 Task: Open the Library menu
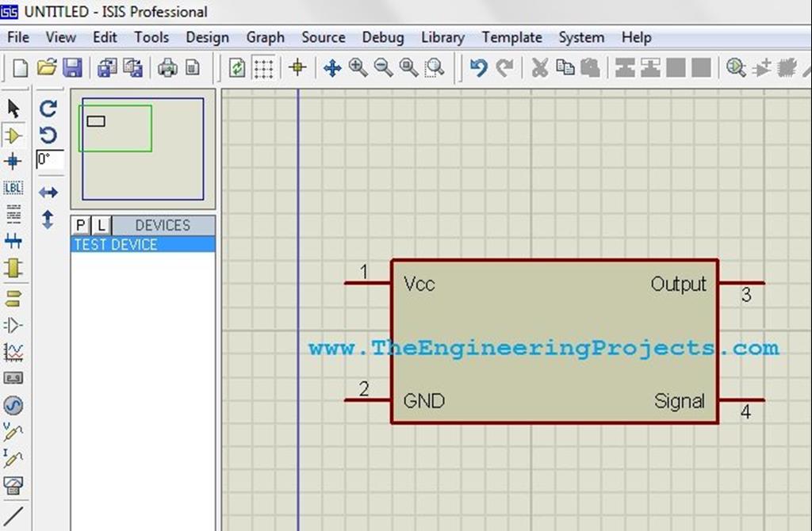pyautogui.click(x=442, y=37)
